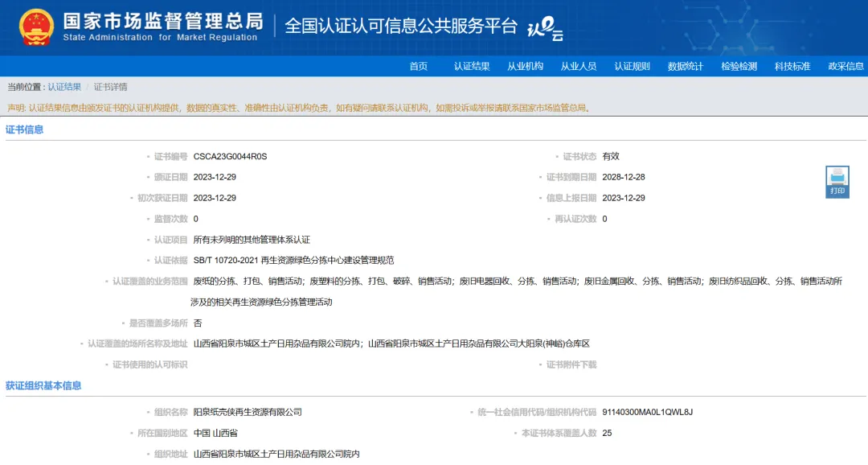The height and width of the screenshot is (465, 868).
Task: Click 证书详情 breadcrumb text
Action: (110, 87)
